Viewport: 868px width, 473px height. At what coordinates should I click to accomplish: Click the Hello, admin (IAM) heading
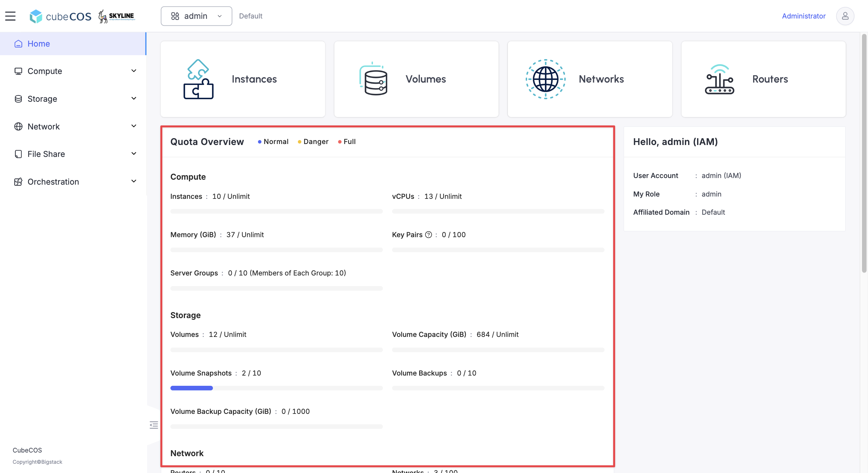pos(676,142)
